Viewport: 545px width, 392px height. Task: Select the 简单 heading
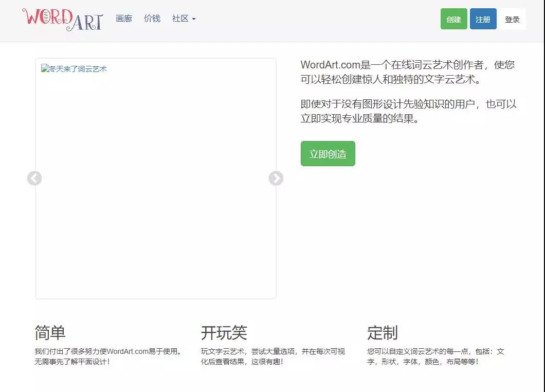[50, 332]
